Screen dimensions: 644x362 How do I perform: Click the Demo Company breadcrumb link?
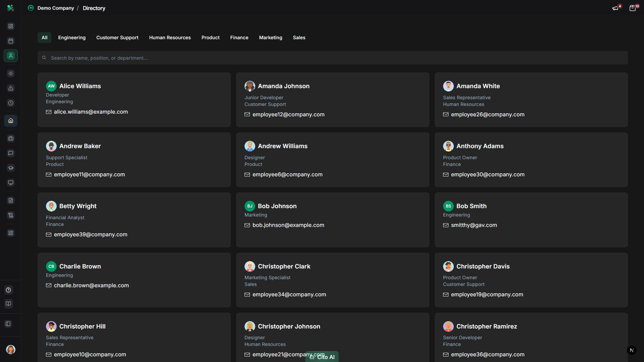56,8
